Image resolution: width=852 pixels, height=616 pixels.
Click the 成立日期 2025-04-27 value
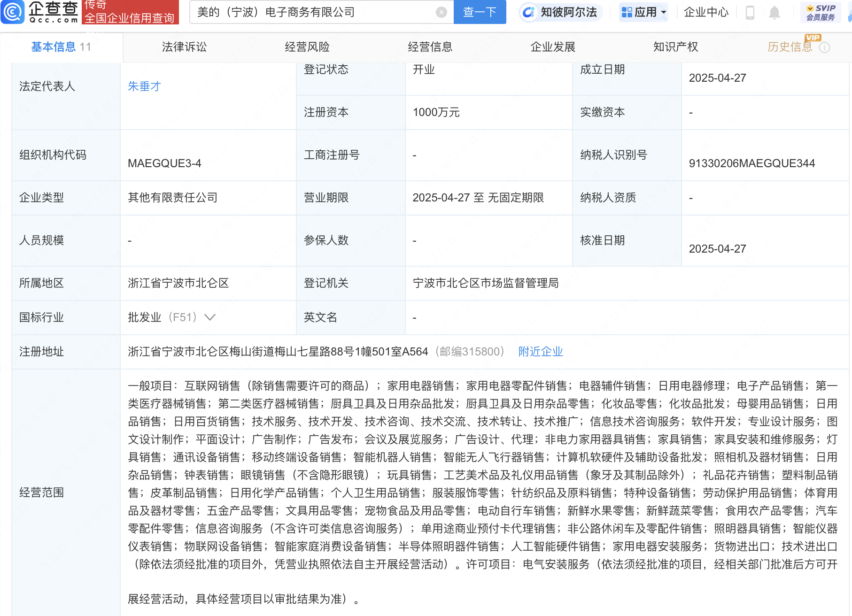(x=717, y=78)
